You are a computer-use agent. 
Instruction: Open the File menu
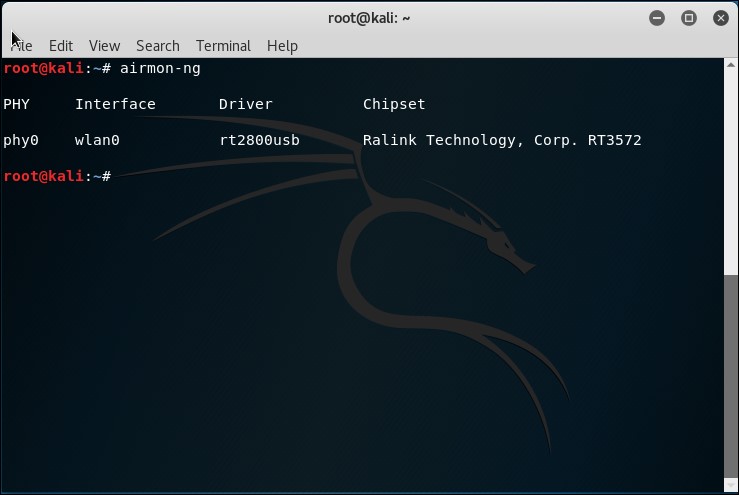click(x=21, y=46)
